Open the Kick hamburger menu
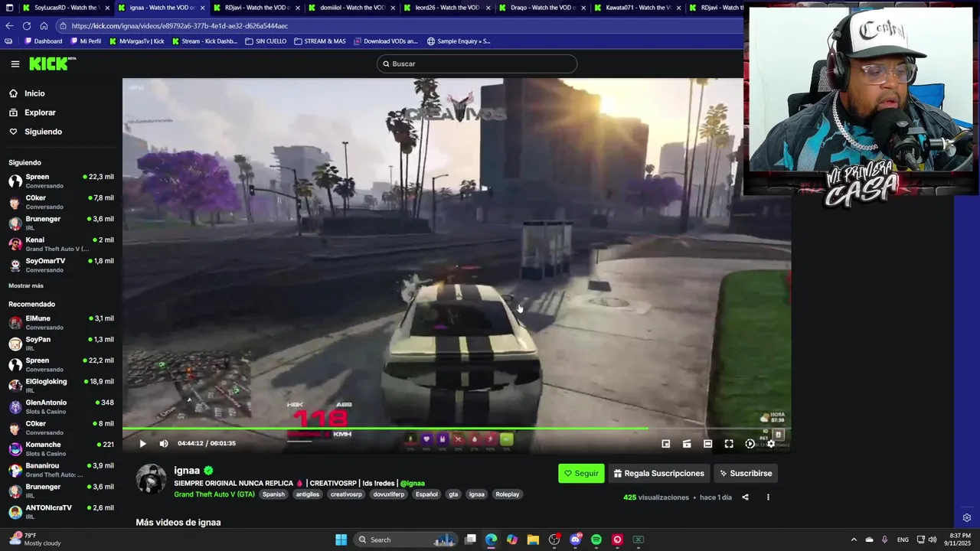This screenshot has height=551, width=980. tap(15, 64)
